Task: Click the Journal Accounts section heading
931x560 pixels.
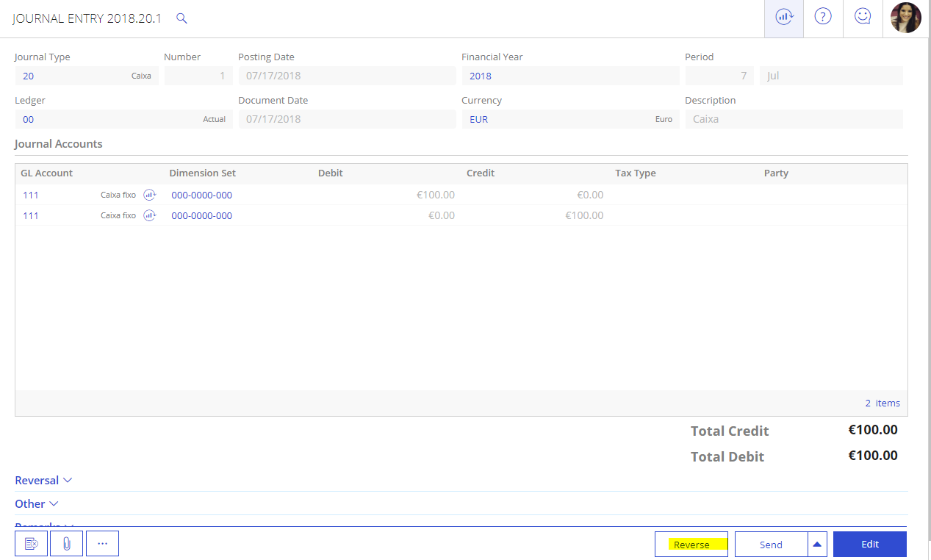Action: click(x=59, y=144)
